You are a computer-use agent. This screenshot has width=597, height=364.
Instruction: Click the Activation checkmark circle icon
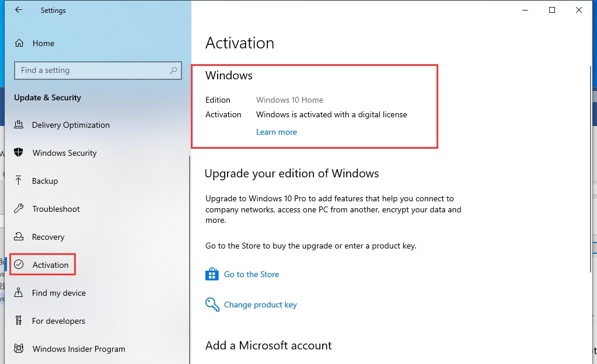(19, 265)
